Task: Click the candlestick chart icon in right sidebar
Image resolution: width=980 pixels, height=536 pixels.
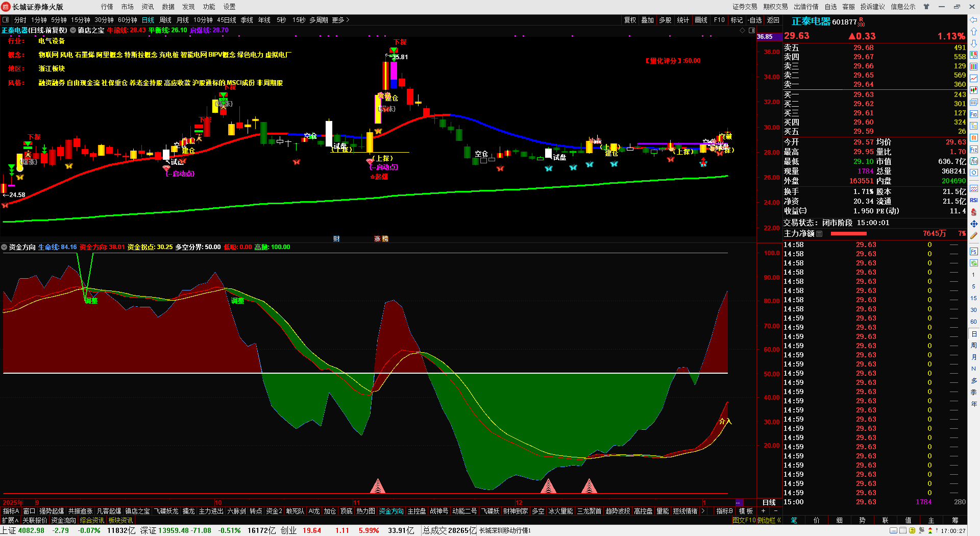Action: pos(974,90)
